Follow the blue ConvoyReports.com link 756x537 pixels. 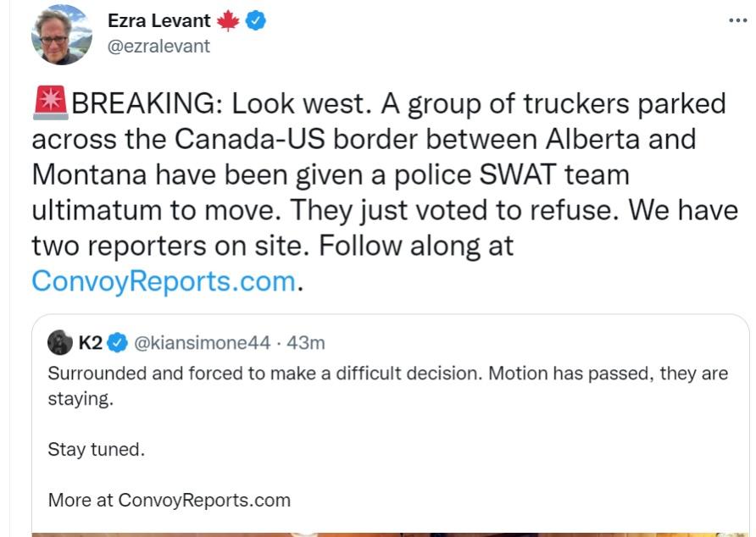click(163, 280)
